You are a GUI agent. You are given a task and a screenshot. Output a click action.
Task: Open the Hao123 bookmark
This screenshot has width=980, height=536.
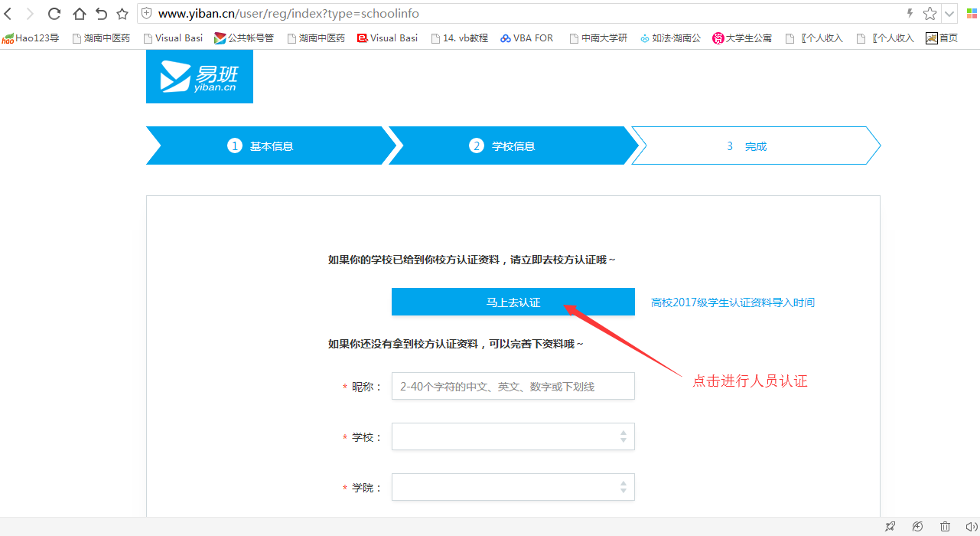(x=31, y=38)
